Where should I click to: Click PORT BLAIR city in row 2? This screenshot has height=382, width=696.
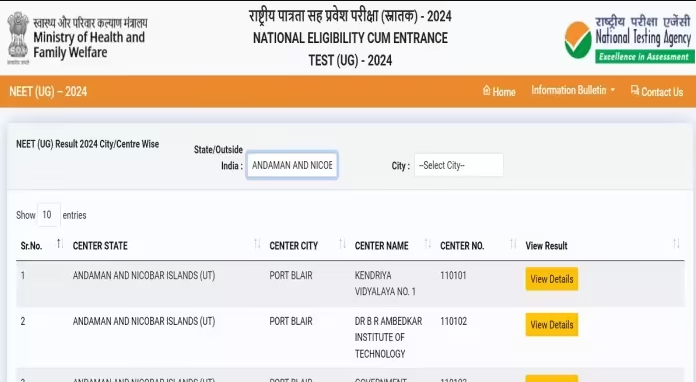click(291, 321)
